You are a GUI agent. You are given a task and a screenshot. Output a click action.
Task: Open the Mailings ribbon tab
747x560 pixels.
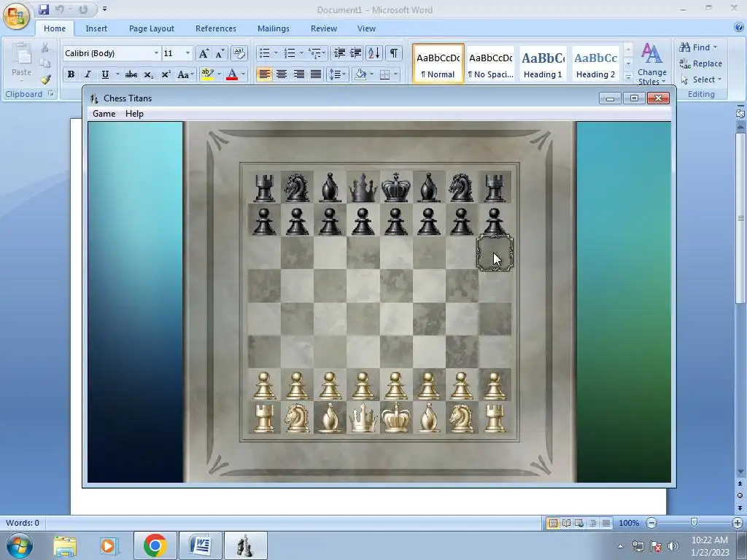274,28
